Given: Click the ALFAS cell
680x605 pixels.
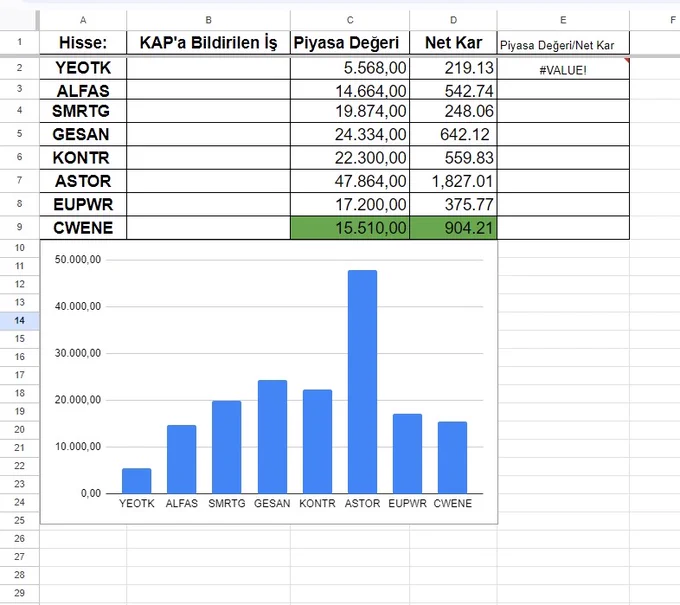Looking at the screenshot, I should [83, 90].
